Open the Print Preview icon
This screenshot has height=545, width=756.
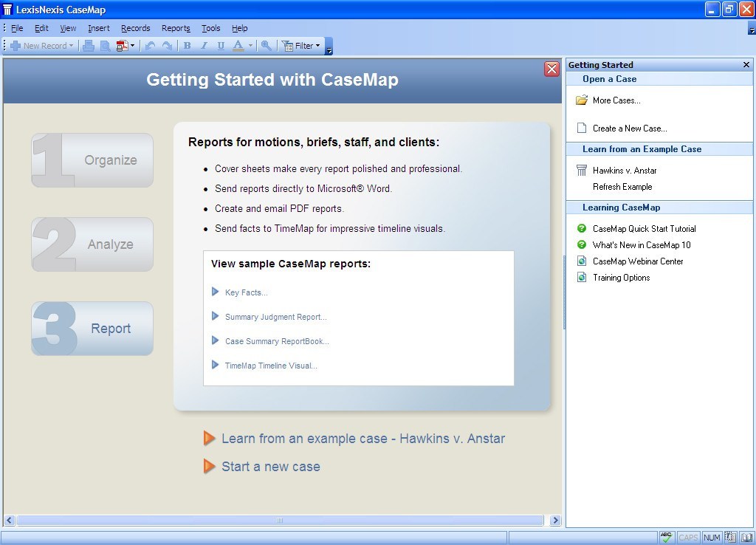coord(105,45)
